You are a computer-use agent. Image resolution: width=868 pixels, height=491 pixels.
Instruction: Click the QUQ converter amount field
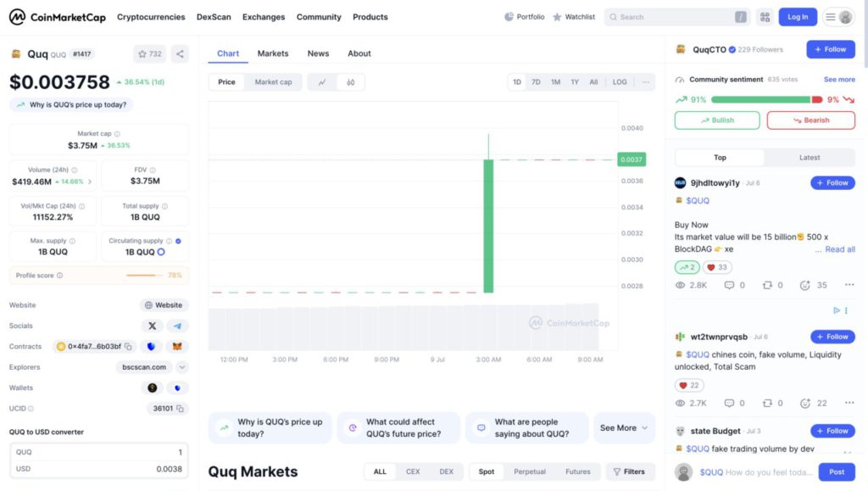coord(98,452)
